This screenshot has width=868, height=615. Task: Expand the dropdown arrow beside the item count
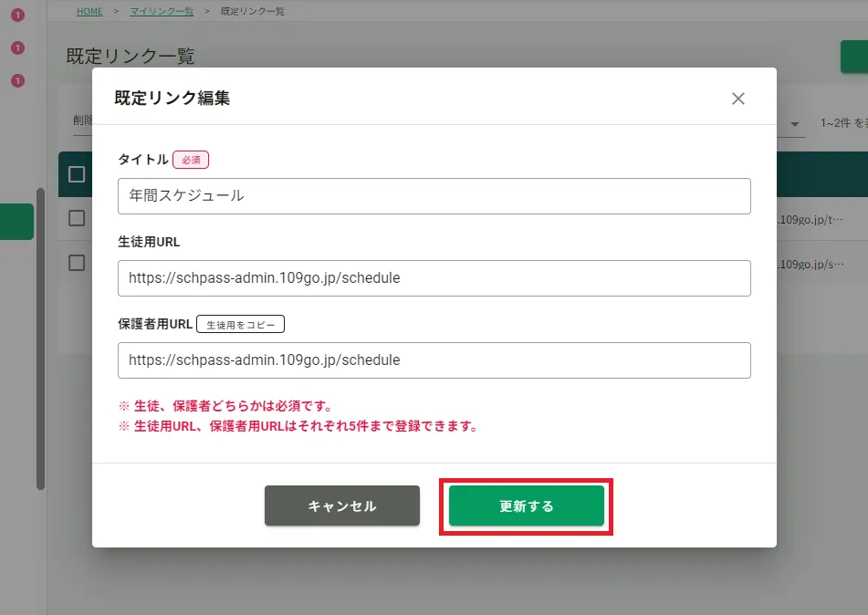pyautogui.click(x=794, y=124)
